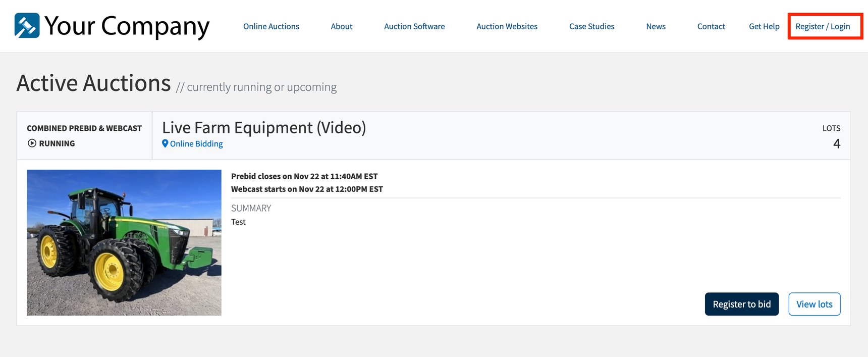Click Get Help in the header
This screenshot has height=357, width=868.
(x=764, y=26)
